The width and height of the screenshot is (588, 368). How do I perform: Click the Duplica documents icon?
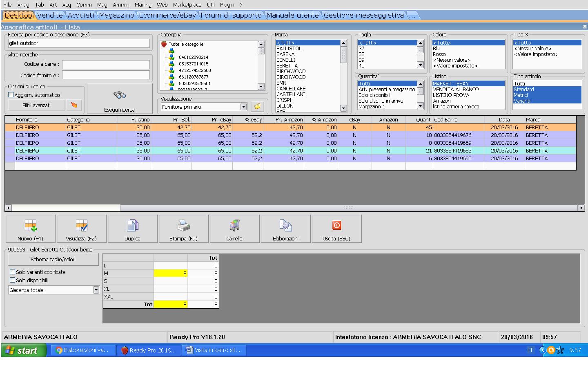click(132, 225)
